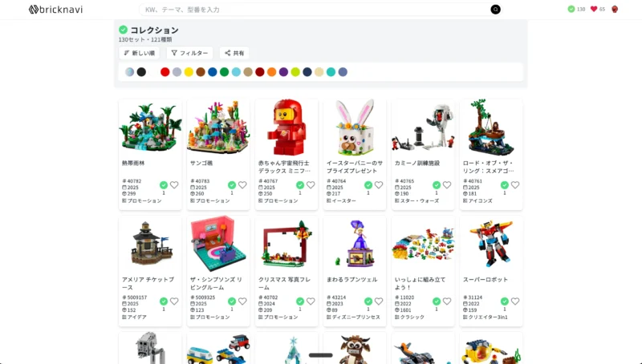The width and height of the screenshot is (642, 364).
Task: Add 熱帯雨林 set to wishlist heart
Action: (174, 185)
